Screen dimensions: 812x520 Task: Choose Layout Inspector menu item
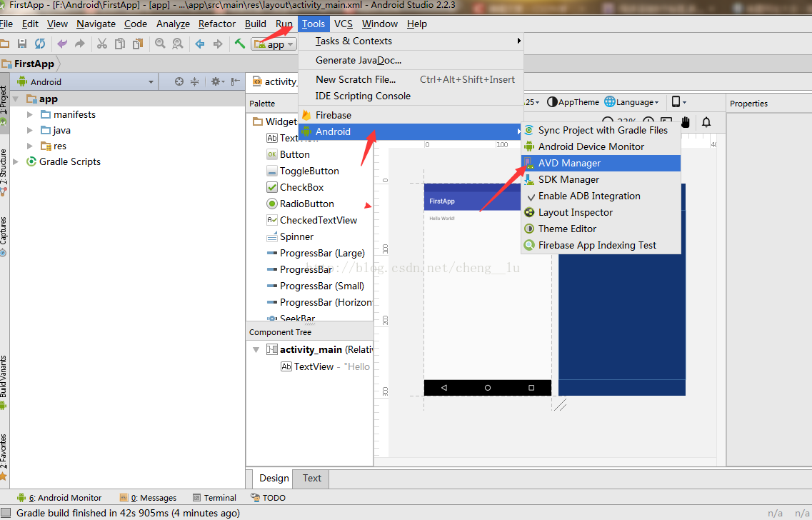click(601, 212)
